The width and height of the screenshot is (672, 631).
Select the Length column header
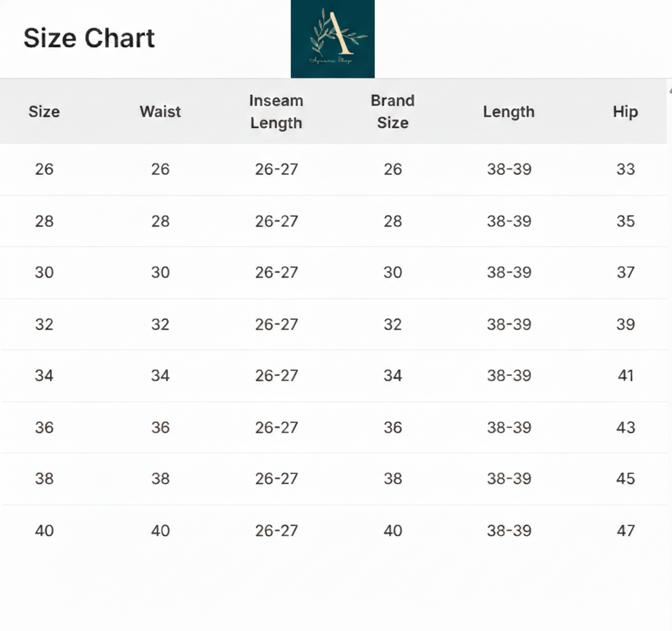tap(509, 112)
